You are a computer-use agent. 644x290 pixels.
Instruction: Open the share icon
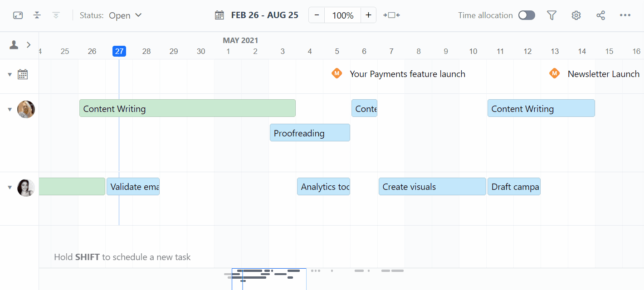click(x=600, y=15)
